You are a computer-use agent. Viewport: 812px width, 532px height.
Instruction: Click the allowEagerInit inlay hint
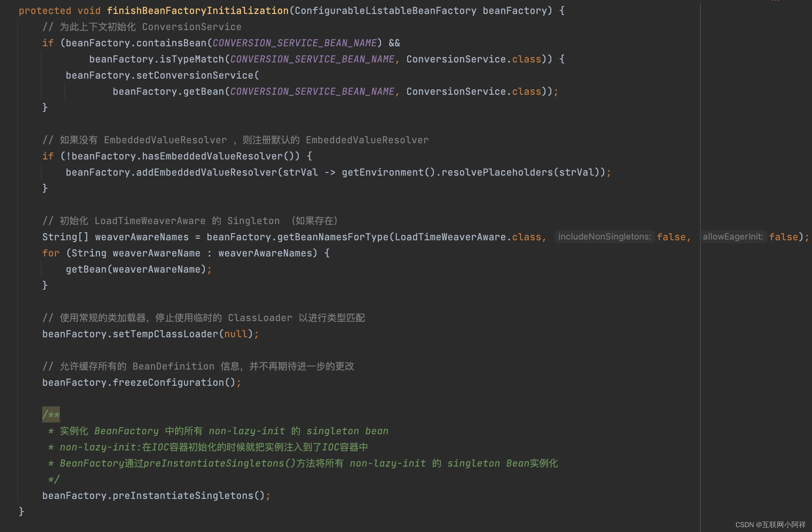pyautogui.click(x=733, y=237)
